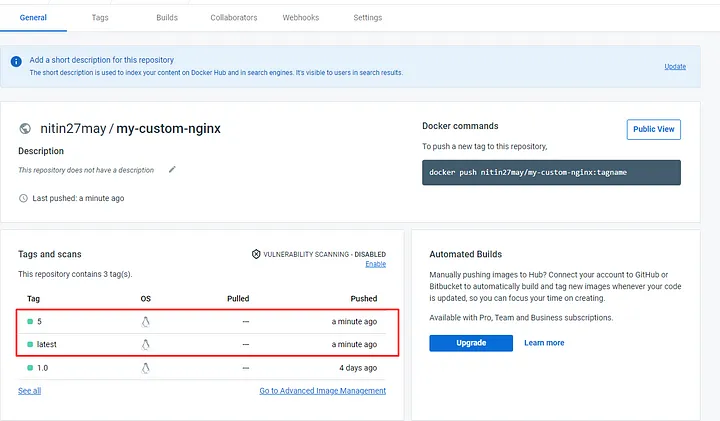Open the Builds tab

point(167,17)
